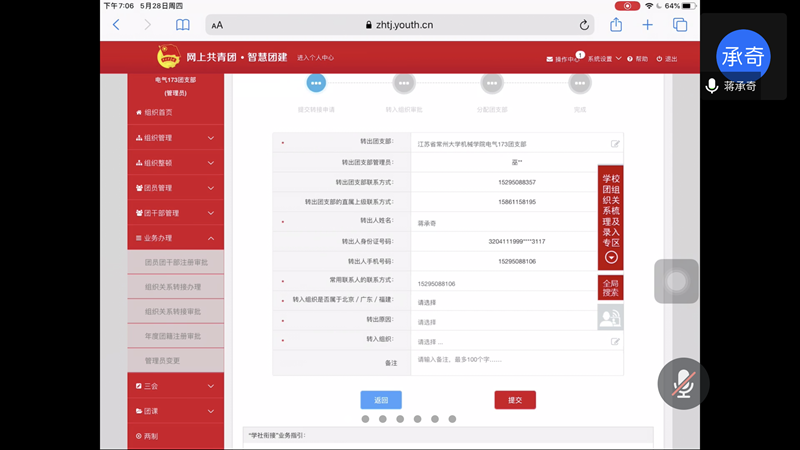Show the Safari tab overview
The width and height of the screenshot is (800, 450).
tap(680, 25)
